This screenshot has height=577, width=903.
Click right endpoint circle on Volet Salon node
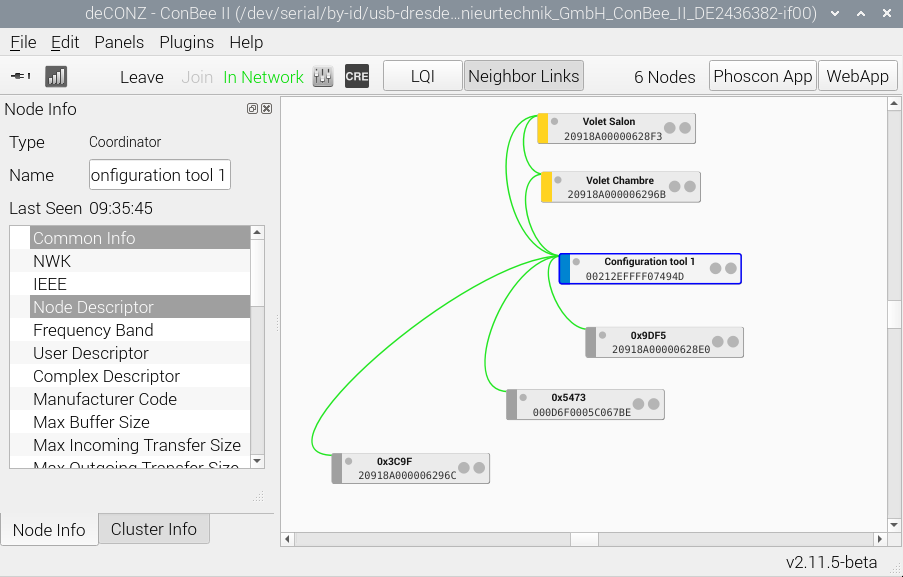(x=685, y=128)
